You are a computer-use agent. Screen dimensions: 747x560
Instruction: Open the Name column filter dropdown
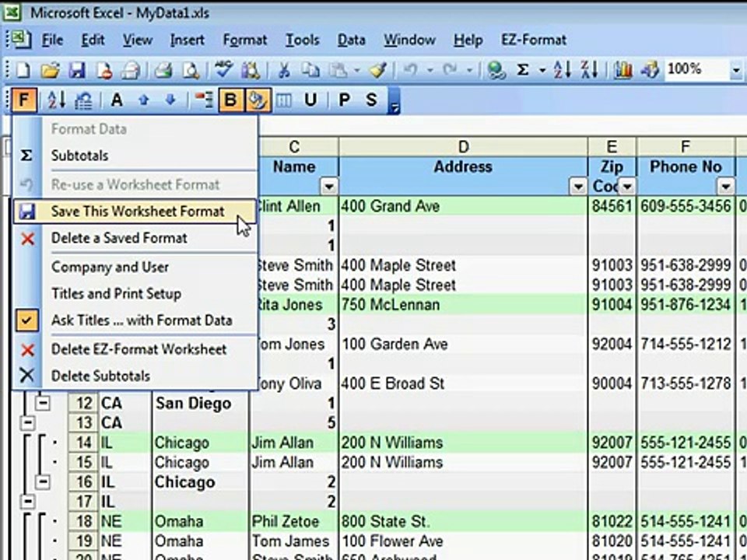click(x=328, y=186)
